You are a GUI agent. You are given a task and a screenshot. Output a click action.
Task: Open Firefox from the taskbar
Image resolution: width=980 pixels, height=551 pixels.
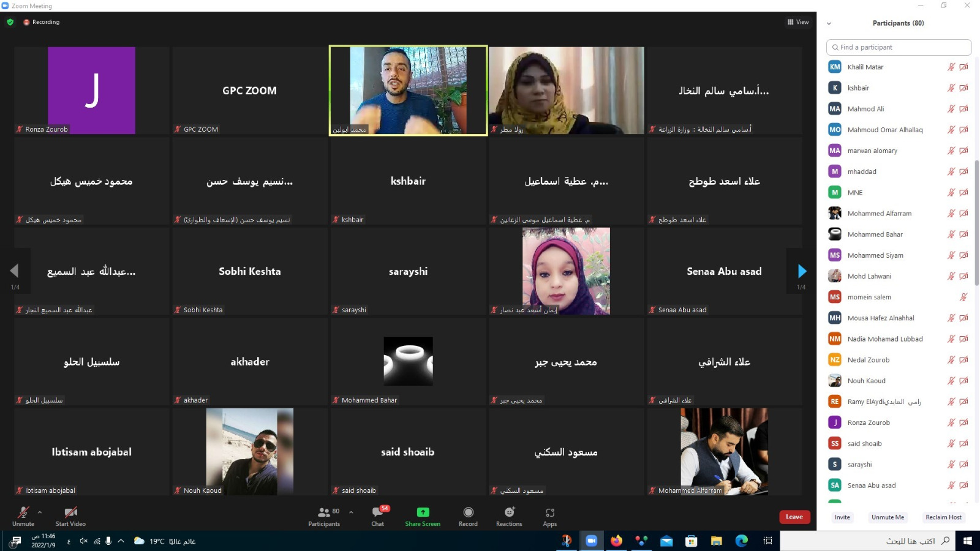tap(616, 541)
